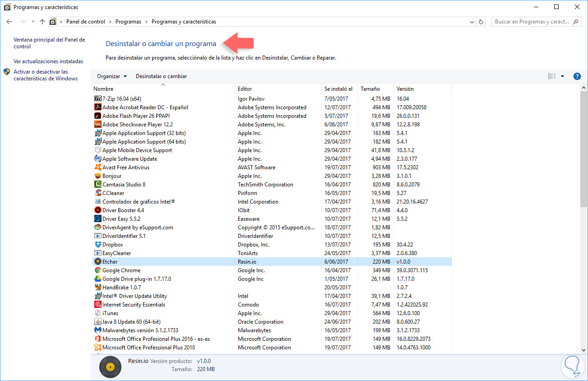Click the Microsoft Office Profesional Plus 2016 icon
The width and height of the screenshot is (588, 381).
tap(98, 339)
